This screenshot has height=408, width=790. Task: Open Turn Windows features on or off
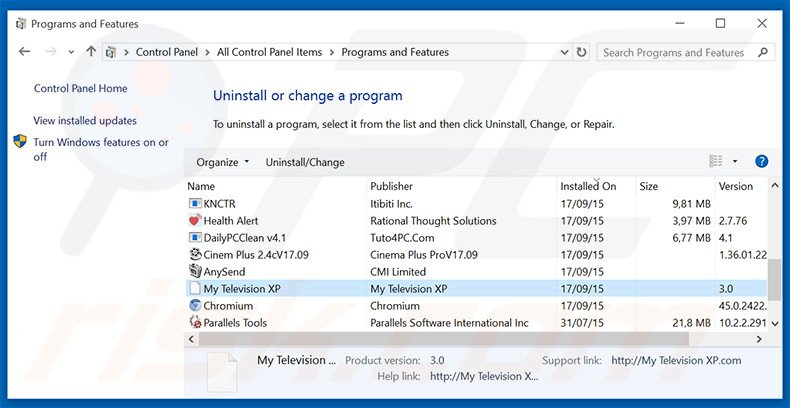[x=101, y=150]
